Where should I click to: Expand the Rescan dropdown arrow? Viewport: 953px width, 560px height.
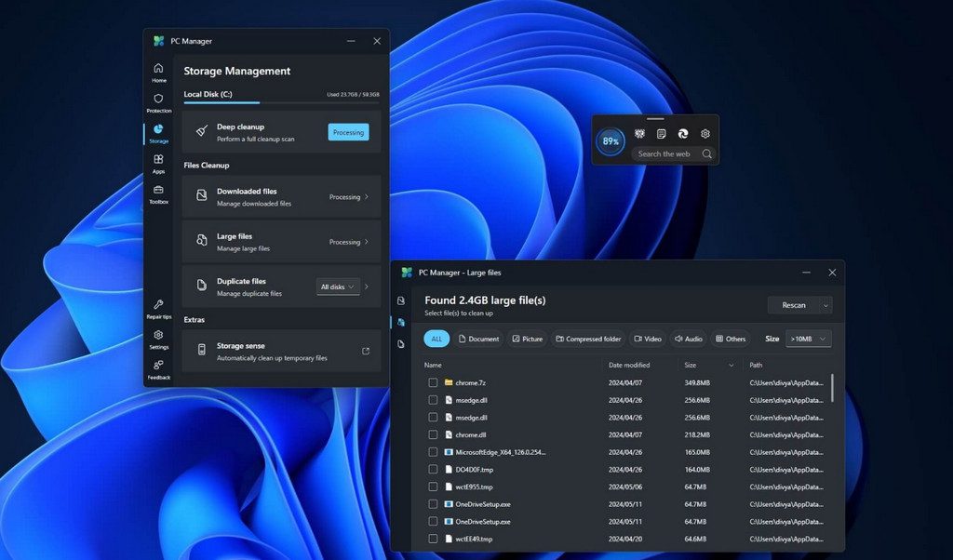[x=826, y=305]
